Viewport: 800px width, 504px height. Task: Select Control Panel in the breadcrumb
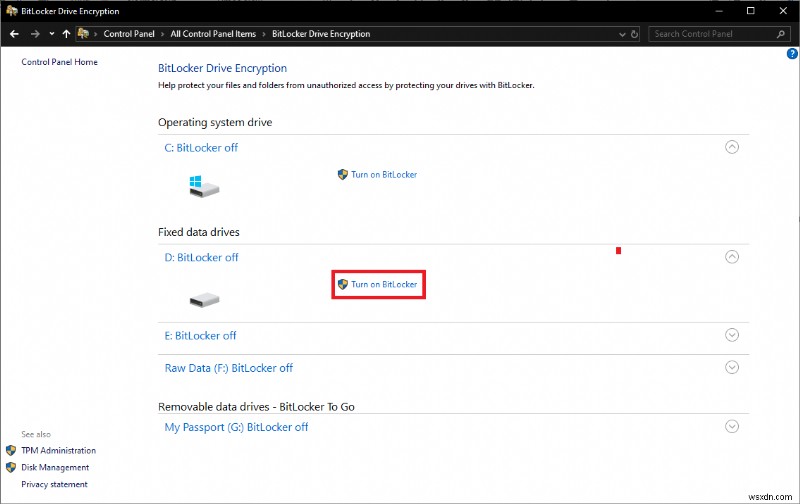[x=129, y=34]
